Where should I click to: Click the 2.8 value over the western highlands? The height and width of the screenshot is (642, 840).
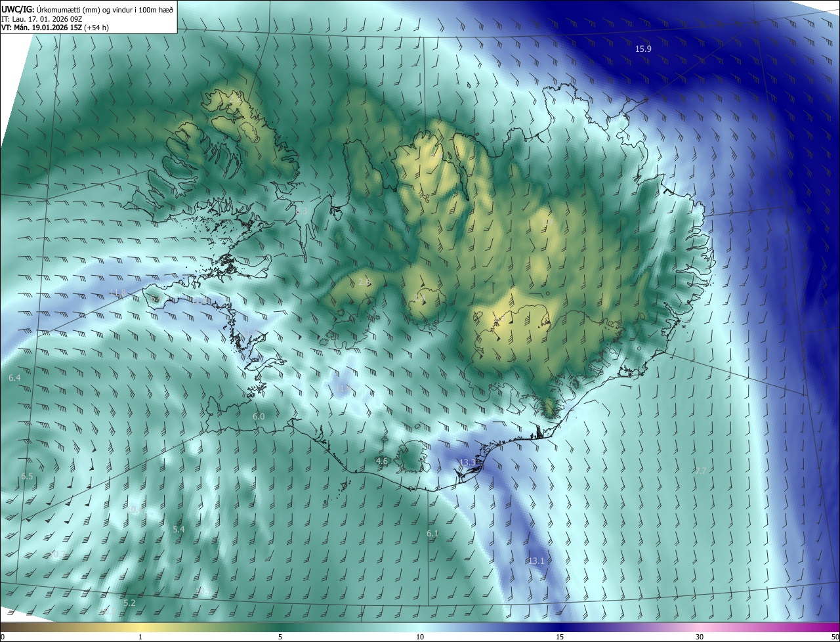coord(364,282)
